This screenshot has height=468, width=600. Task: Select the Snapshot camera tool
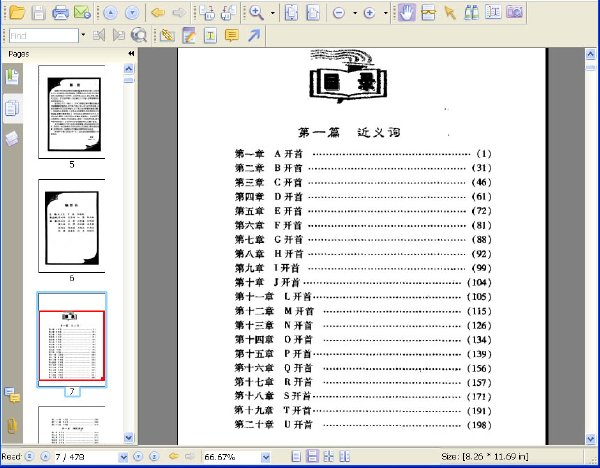[x=515, y=13]
